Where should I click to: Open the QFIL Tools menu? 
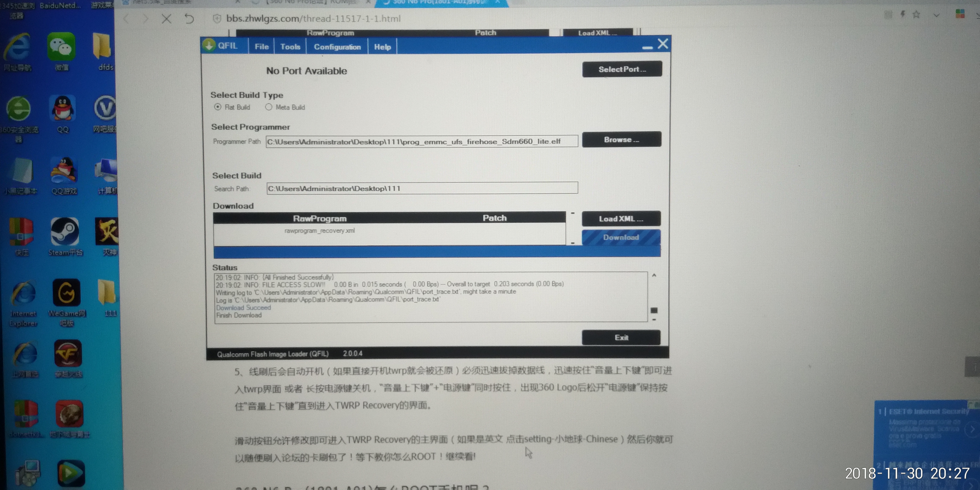click(290, 46)
